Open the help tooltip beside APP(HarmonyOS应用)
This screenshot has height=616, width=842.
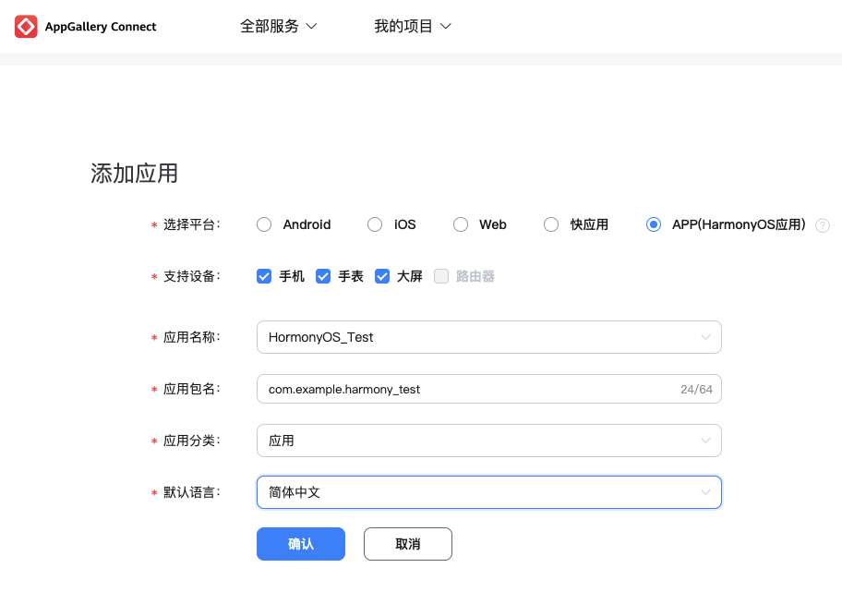pyautogui.click(x=822, y=224)
